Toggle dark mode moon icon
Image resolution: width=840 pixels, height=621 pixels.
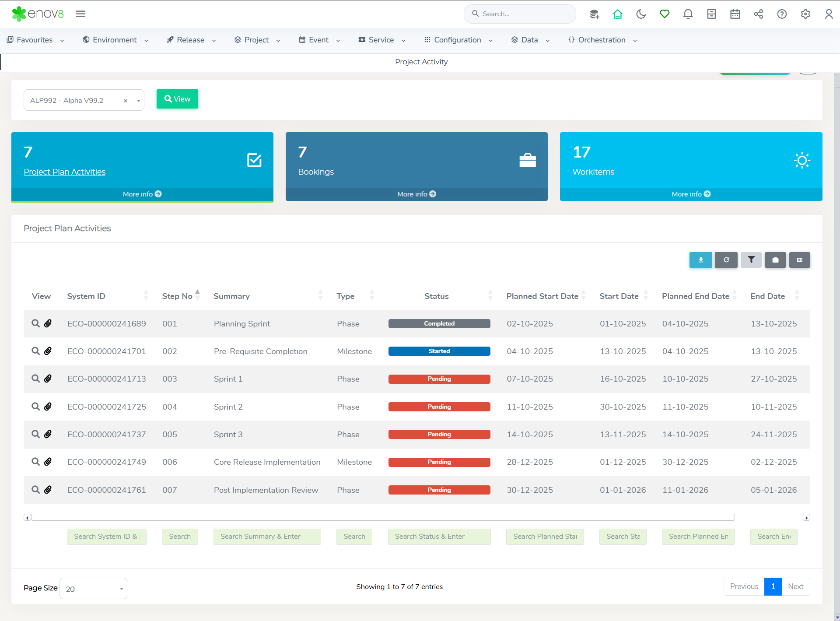click(641, 14)
